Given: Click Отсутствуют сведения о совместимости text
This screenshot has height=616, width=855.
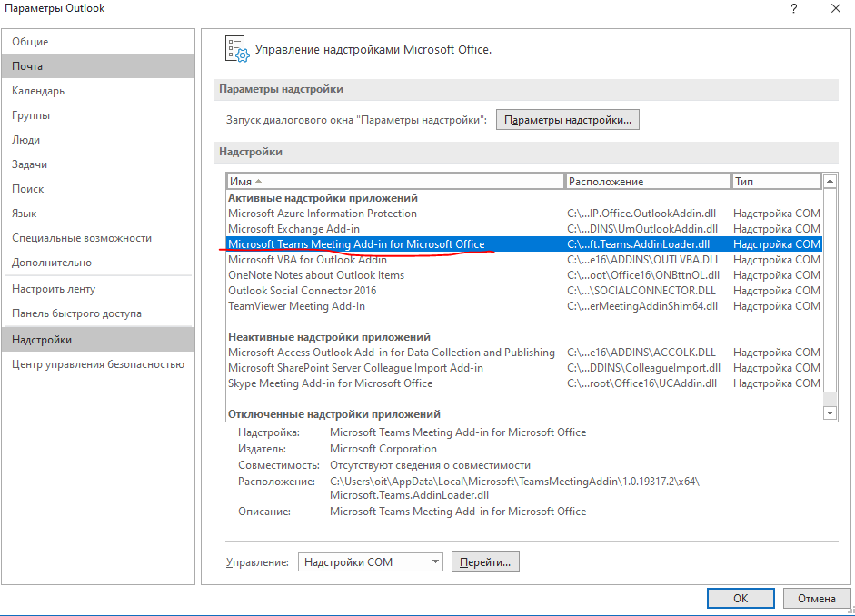Looking at the screenshot, I should click(431, 465).
